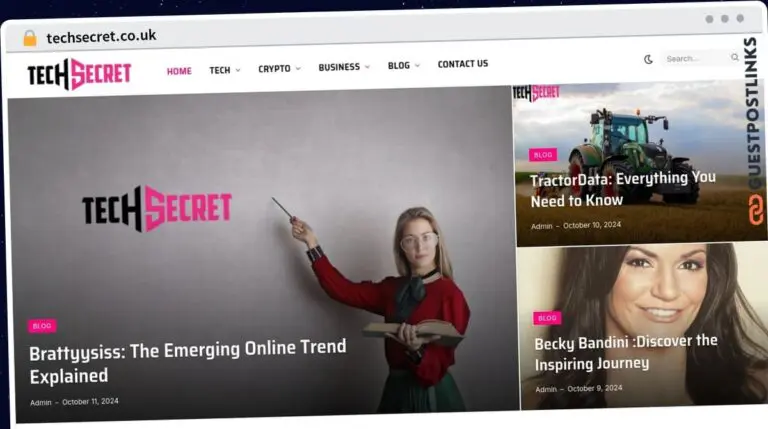Click the October 10, 2024 date
This screenshot has width=768, height=429.
coord(592,225)
